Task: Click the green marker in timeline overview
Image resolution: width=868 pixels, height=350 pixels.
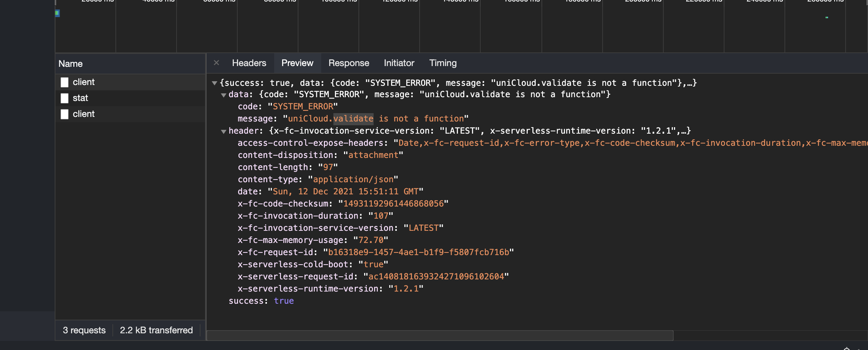Action: 57,13
